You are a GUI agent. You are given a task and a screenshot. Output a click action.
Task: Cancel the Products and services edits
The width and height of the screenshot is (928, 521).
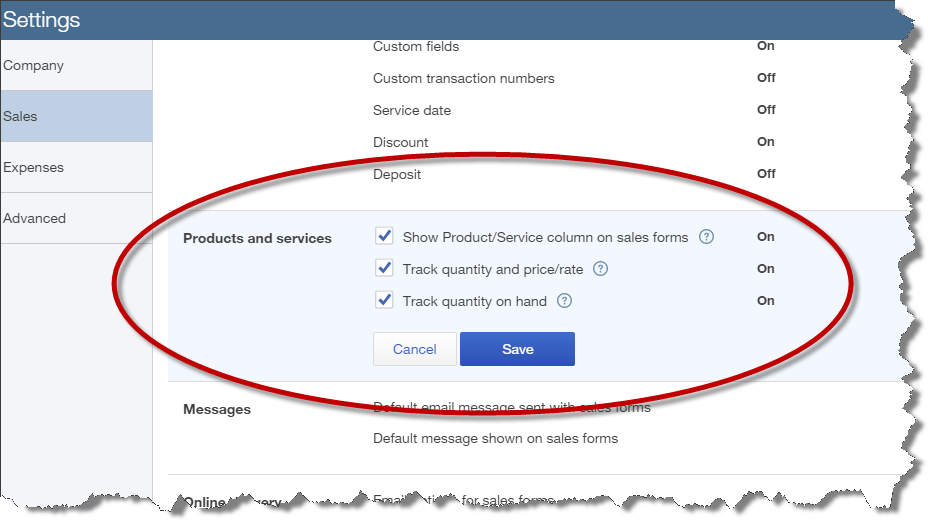tap(414, 349)
